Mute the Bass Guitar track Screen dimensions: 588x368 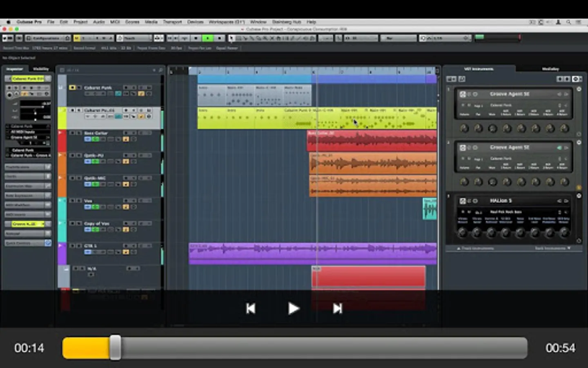pyautogui.click(x=72, y=133)
